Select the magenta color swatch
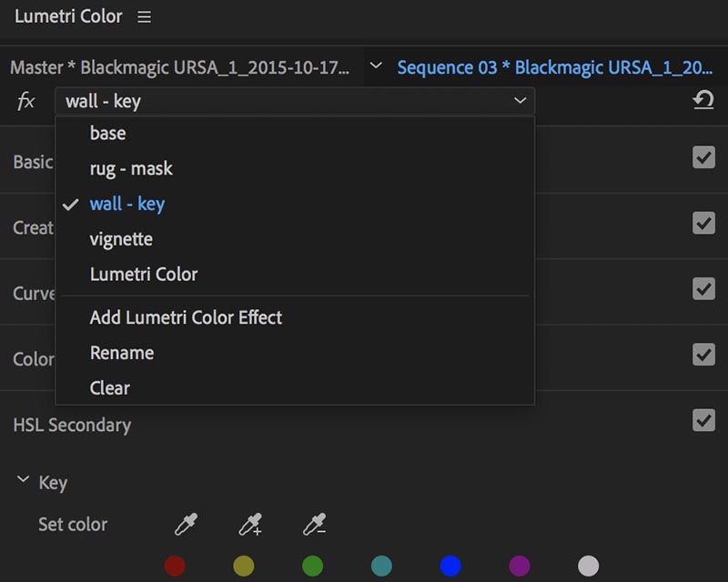 [520, 567]
